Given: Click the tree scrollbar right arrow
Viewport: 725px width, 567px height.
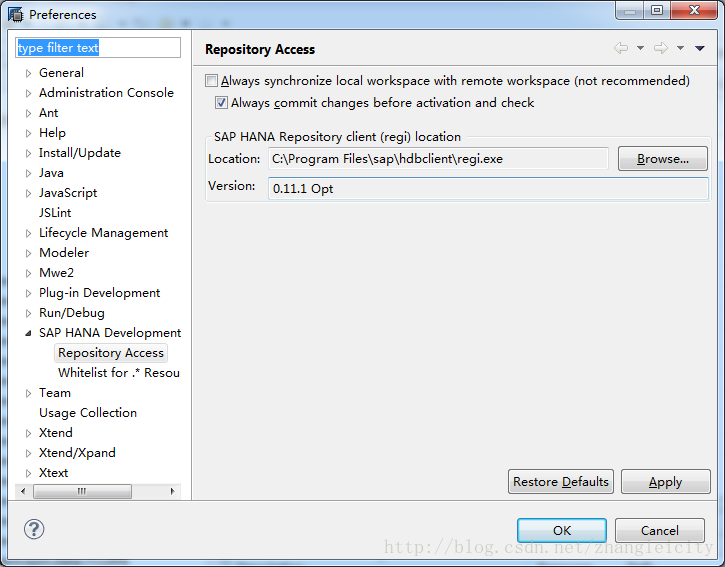Looking at the screenshot, I should (172, 491).
